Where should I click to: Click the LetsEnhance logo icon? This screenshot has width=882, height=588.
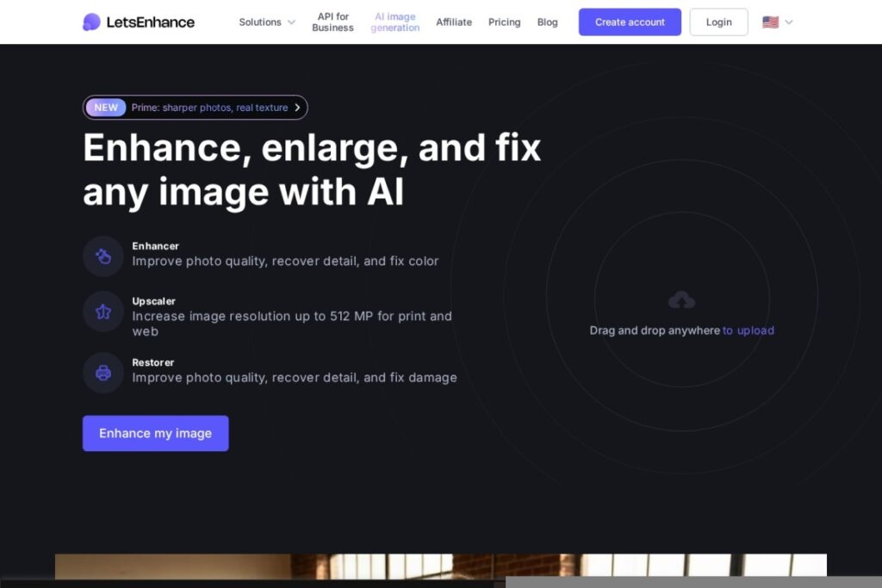[91, 22]
